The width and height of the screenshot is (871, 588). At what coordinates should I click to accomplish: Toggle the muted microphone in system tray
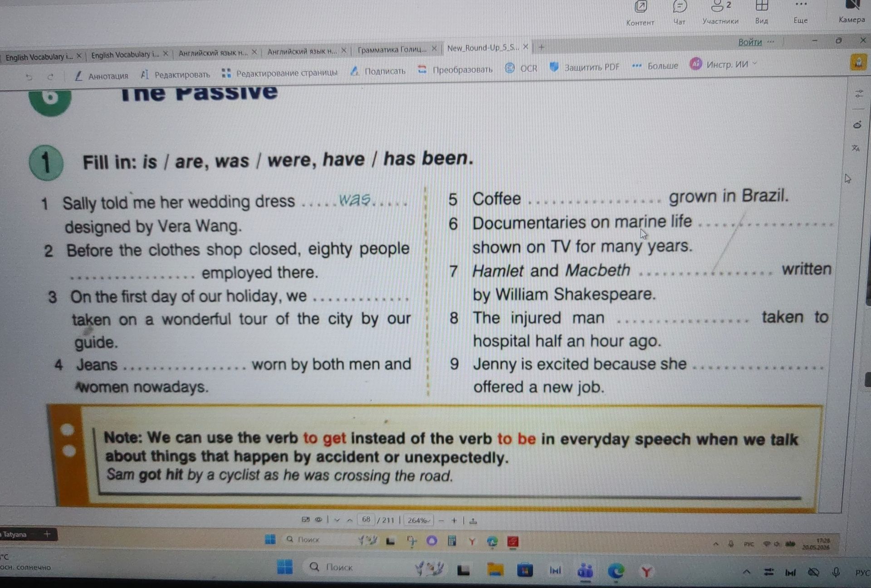pyautogui.click(x=836, y=572)
